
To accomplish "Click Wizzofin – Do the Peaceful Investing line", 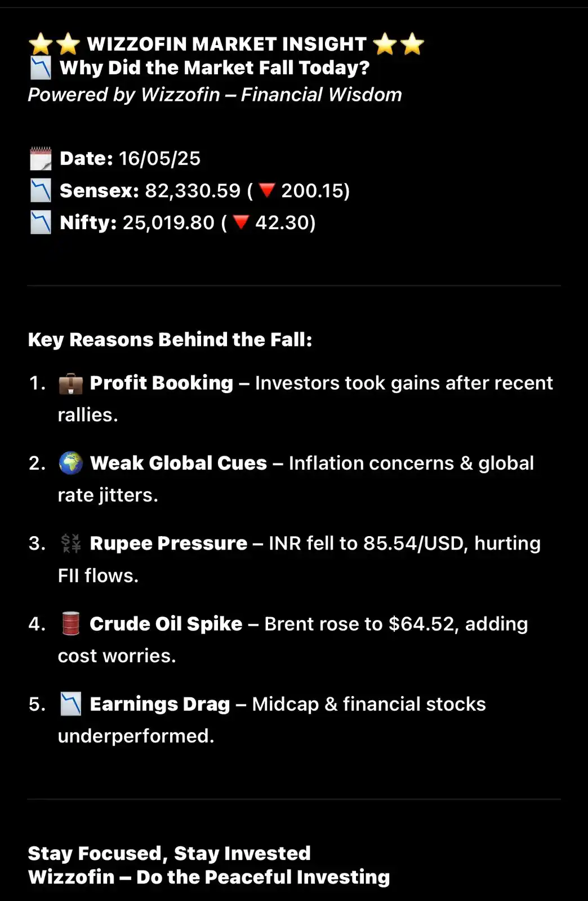I will click(x=209, y=877).
